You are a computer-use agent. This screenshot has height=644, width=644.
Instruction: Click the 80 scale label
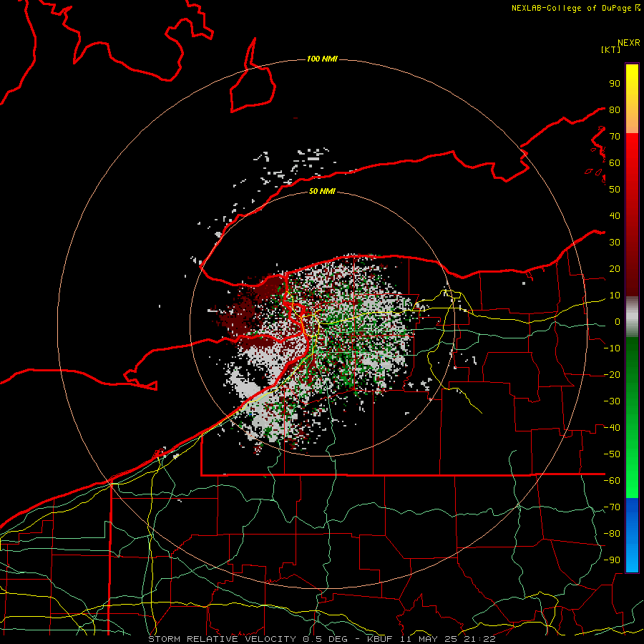pos(615,109)
